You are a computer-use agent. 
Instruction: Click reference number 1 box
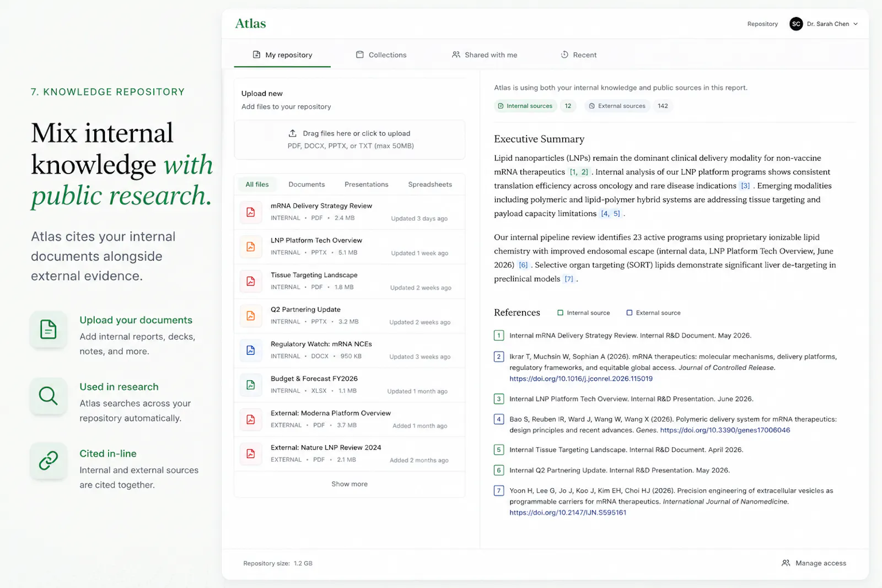(499, 336)
